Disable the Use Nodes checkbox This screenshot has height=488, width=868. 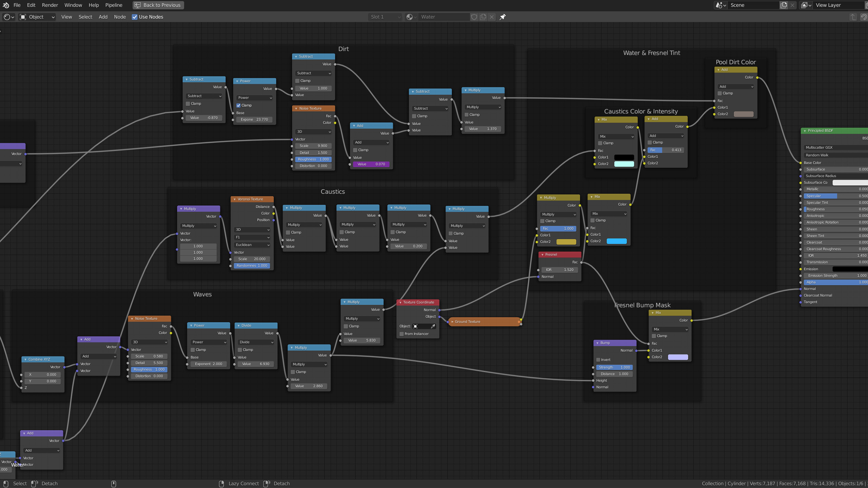tap(135, 17)
